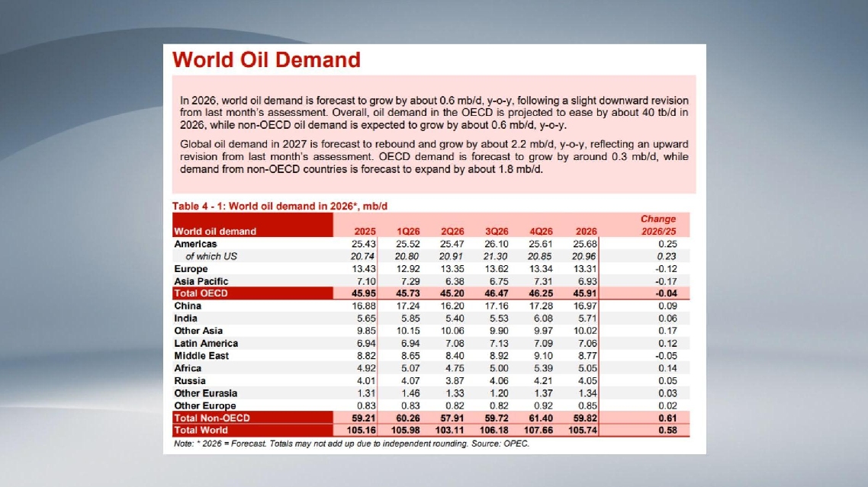Click the 'Change 2026/25' column header
This screenshot has height=487, width=868.
tap(658, 226)
